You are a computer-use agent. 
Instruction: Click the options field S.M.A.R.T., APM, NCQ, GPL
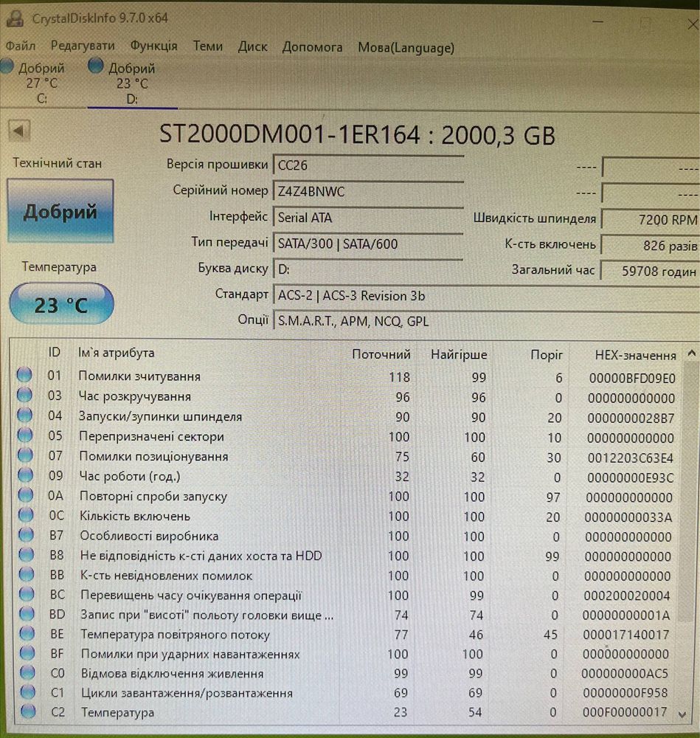(x=485, y=321)
